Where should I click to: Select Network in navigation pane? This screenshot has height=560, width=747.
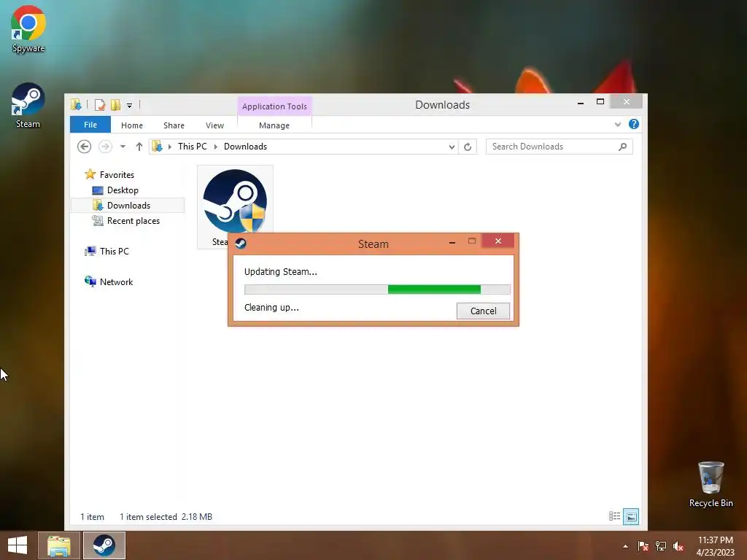tap(116, 282)
